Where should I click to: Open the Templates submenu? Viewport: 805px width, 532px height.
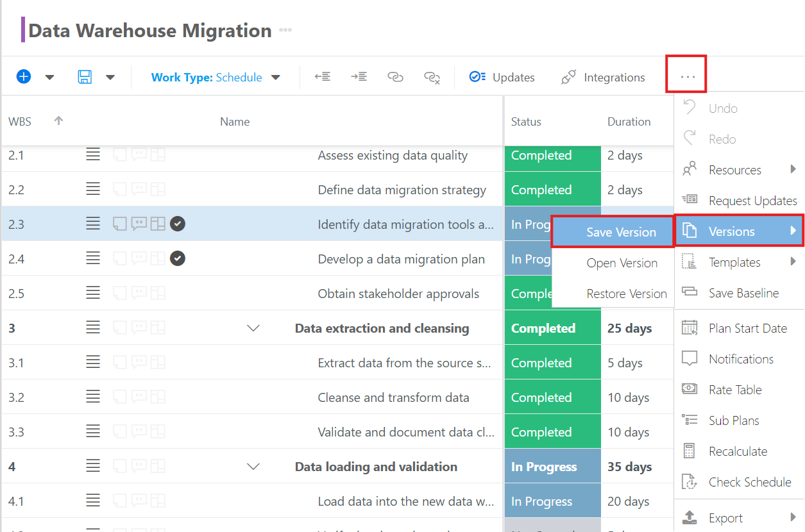[x=739, y=262]
